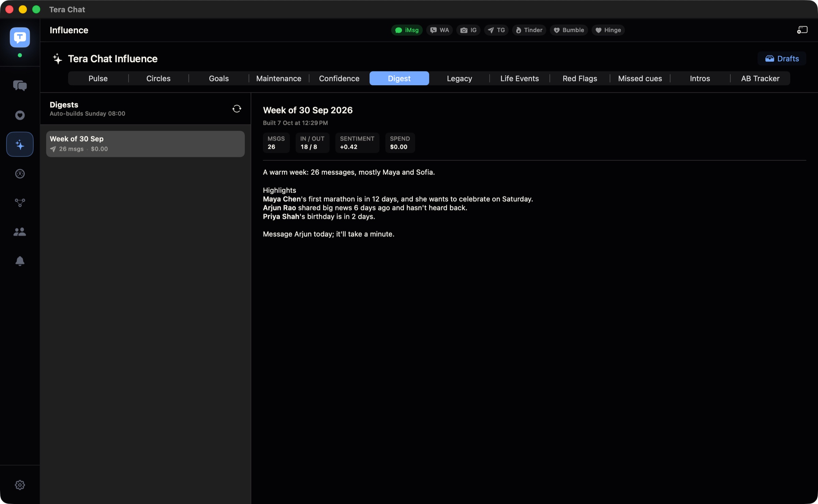Click Priya Shah's name in highlights

click(x=281, y=217)
